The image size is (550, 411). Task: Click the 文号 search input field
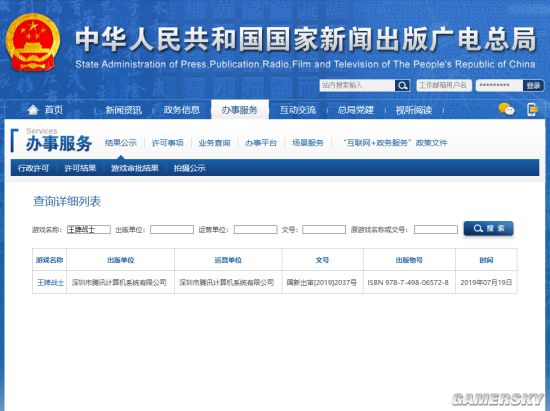coord(324,230)
